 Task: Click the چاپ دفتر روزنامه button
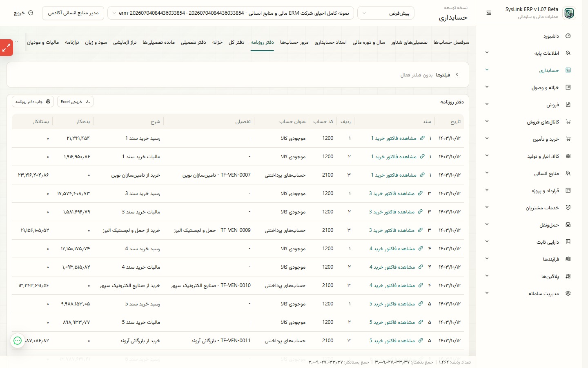point(33,101)
